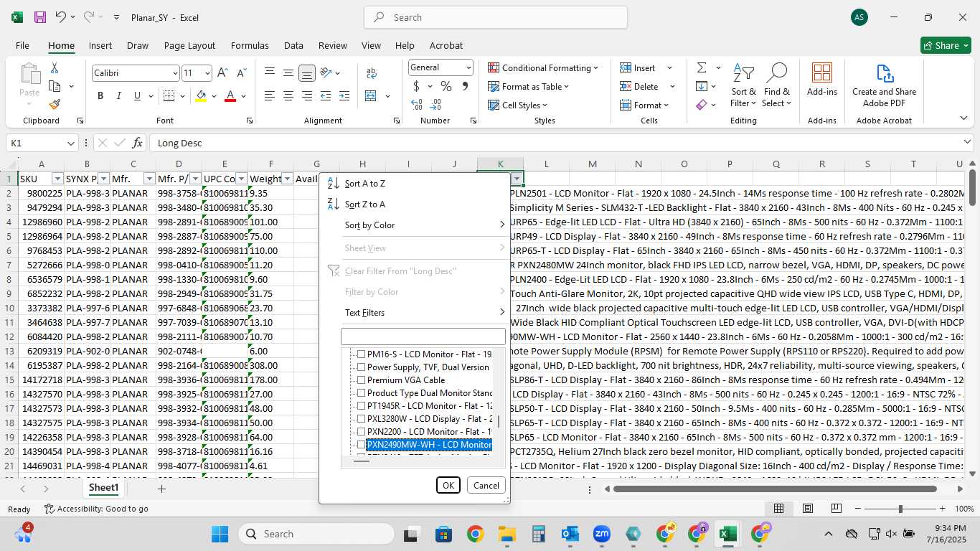Open the Formulas ribbon tab
The width and height of the screenshot is (980, 551).
[250, 45]
